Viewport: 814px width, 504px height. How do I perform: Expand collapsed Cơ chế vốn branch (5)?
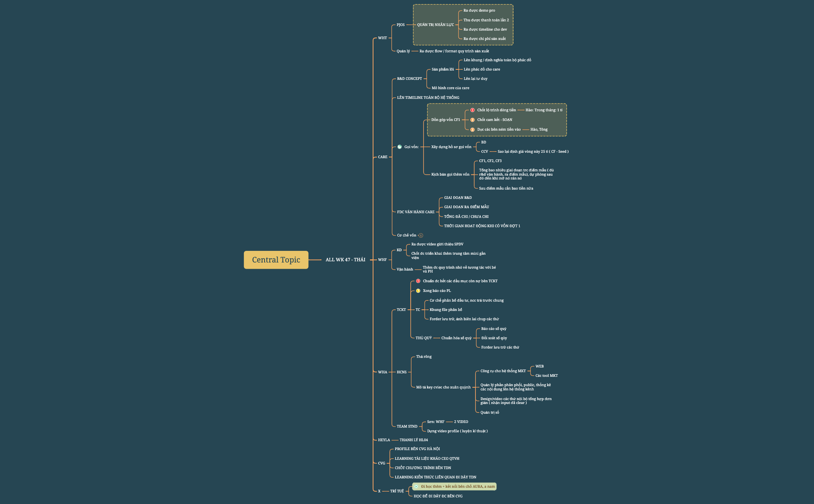click(x=421, y=235)
